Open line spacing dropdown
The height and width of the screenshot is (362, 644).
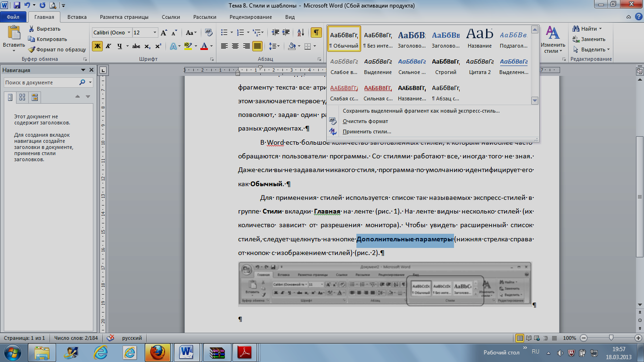(274, 46)
